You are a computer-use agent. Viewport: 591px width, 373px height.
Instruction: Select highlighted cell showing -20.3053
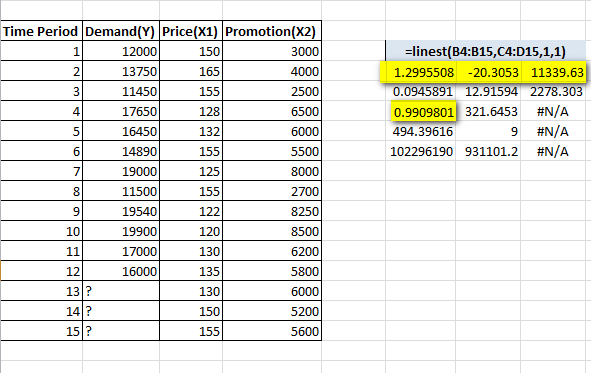click(x=488, y=72)
